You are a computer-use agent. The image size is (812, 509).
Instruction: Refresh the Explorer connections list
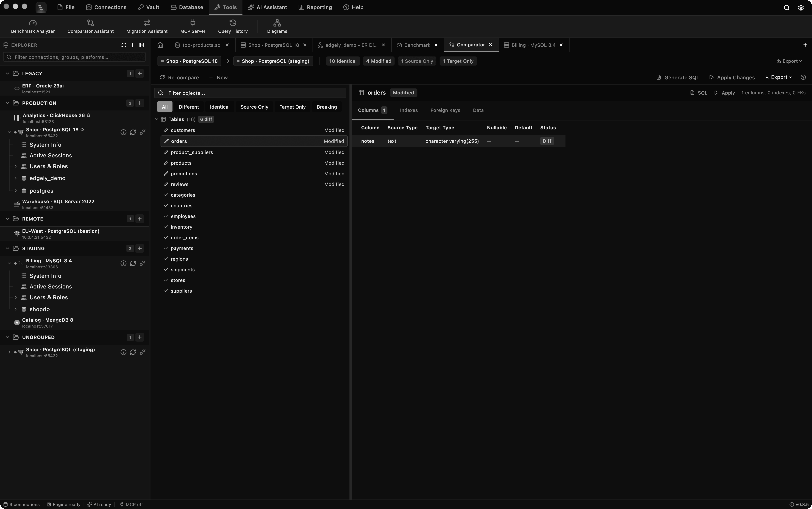coord(124,45)
